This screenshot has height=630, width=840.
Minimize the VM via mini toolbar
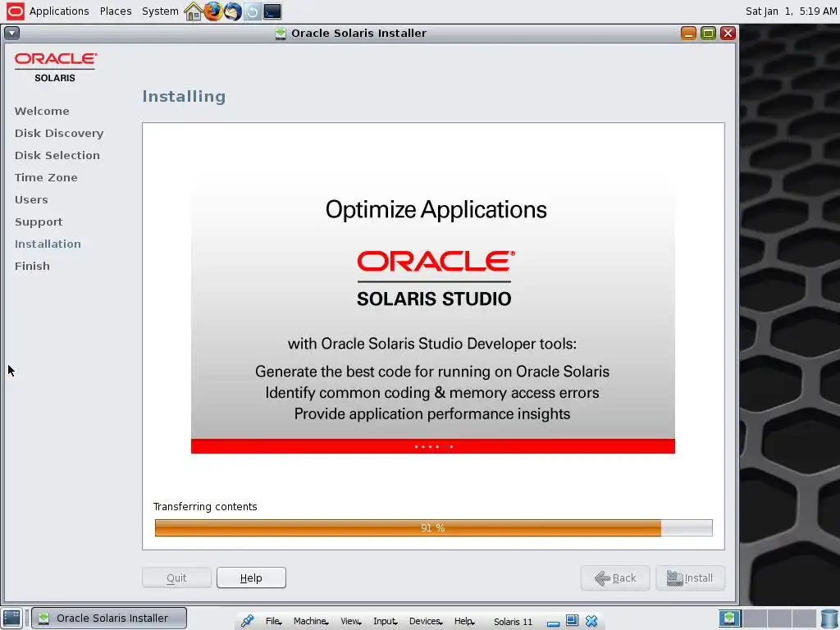point(554,623)
